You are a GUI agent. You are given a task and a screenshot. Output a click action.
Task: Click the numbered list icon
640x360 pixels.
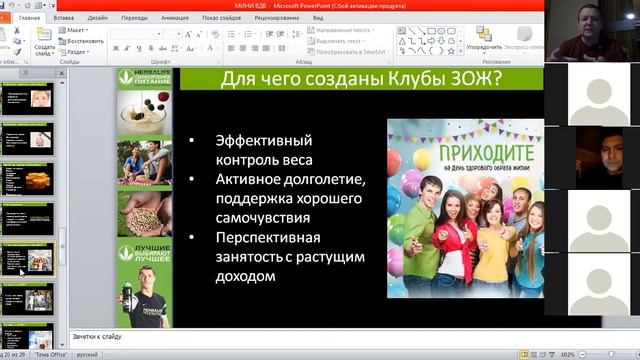[249, 34]
